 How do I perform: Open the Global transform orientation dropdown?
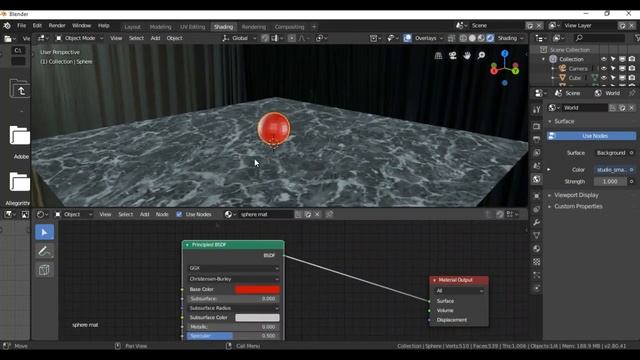click(240, 38)
